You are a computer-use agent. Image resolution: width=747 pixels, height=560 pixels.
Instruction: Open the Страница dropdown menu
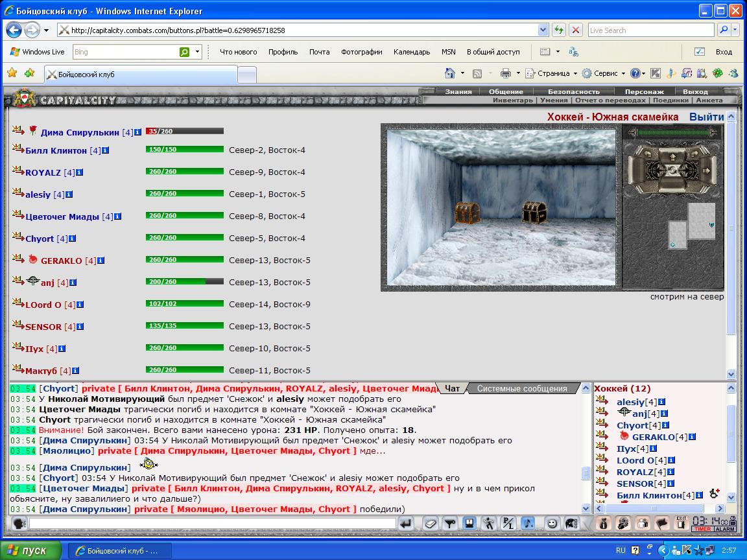pyautogui.click(x=551, y=73)
